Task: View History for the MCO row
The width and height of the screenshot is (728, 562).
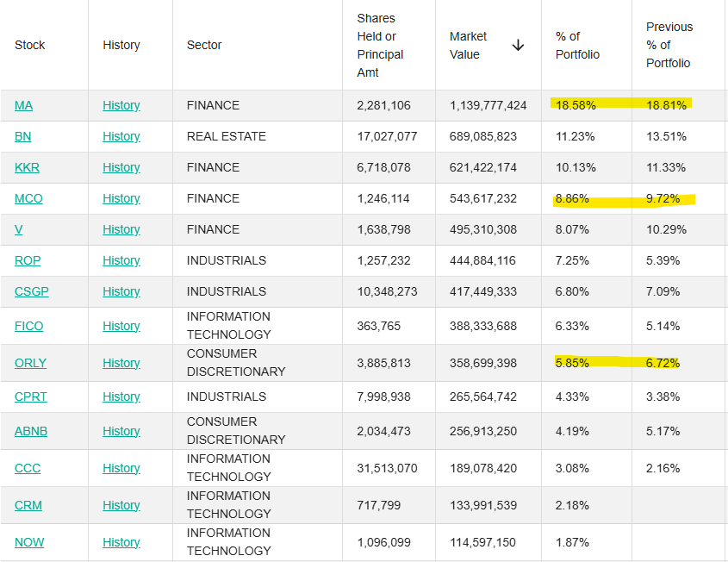Action: click(121, 199)
